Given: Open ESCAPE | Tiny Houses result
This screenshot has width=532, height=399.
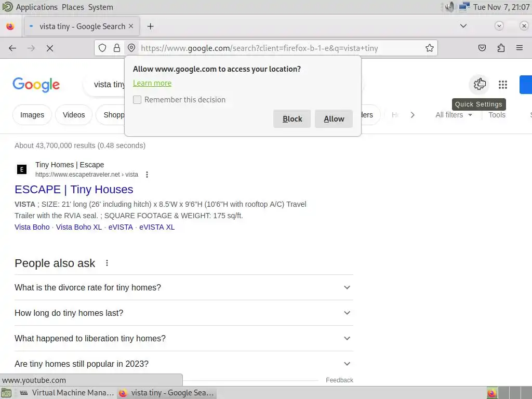Looking at the screenshot, I should point(74,189).
